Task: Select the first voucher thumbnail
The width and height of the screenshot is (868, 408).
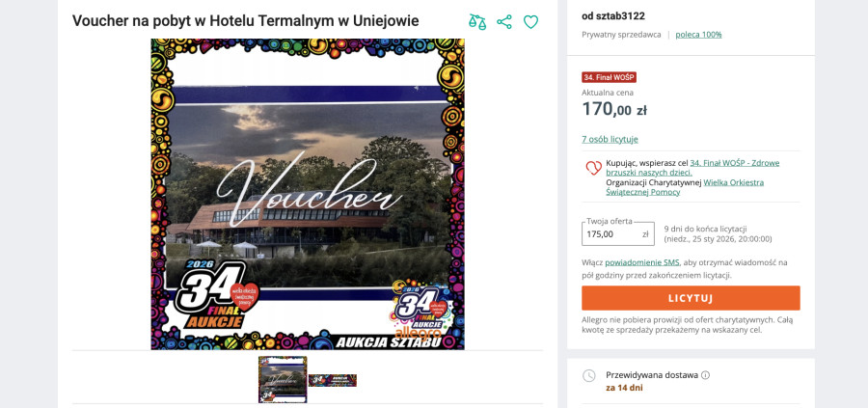Action: pos(283,380)
